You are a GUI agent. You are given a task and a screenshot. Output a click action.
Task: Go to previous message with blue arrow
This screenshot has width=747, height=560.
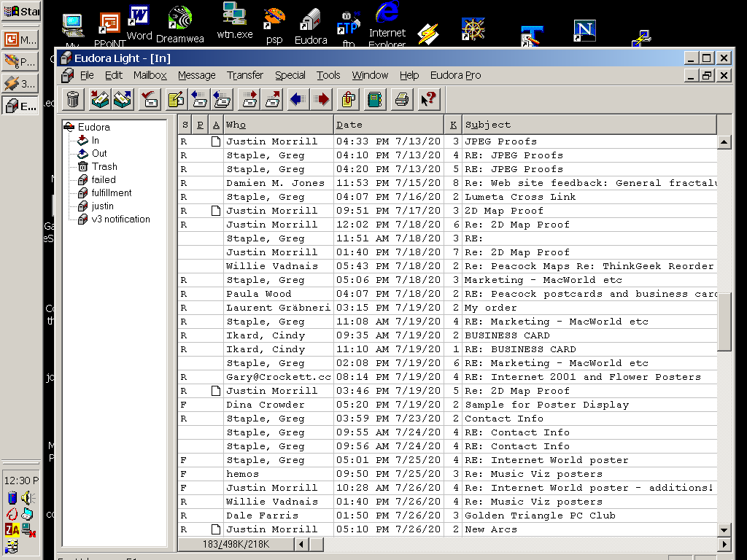pyautogui.click(x=298, y=99)
